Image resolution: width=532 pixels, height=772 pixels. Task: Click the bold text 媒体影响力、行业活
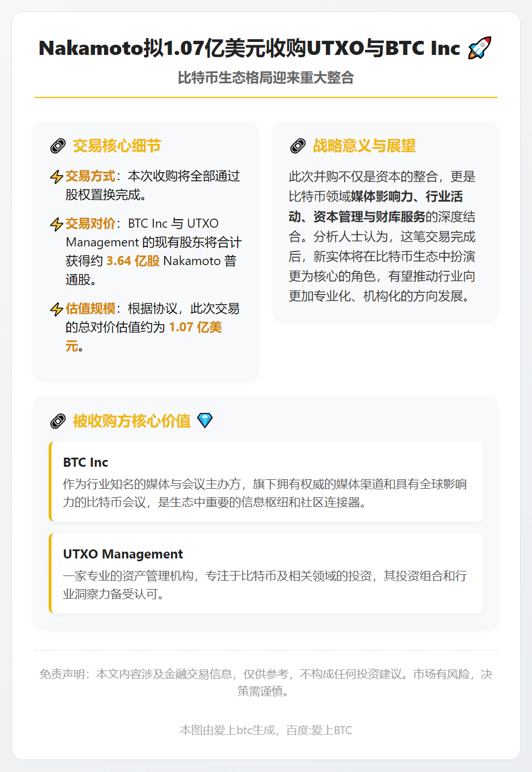coord(407,197)
